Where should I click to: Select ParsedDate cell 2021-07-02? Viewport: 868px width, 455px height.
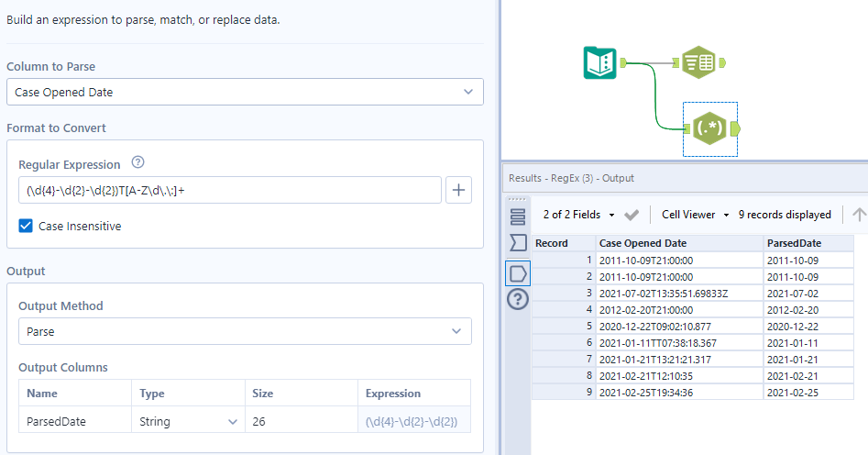(x=808, y=294)
